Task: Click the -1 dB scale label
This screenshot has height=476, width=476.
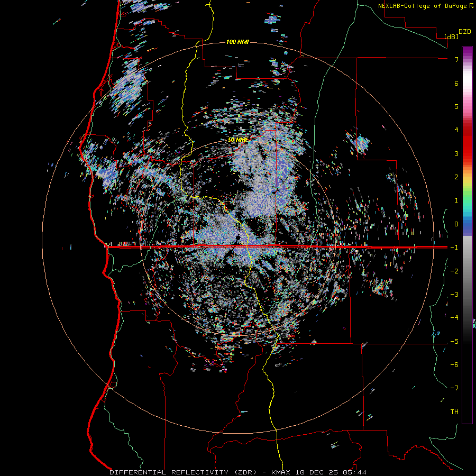Action: (454, 248)
